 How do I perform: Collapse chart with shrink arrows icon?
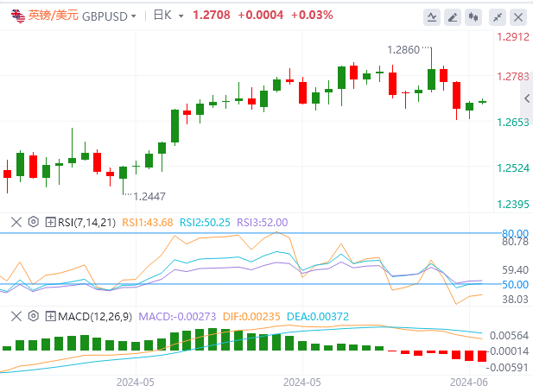(x=498, y=16)
